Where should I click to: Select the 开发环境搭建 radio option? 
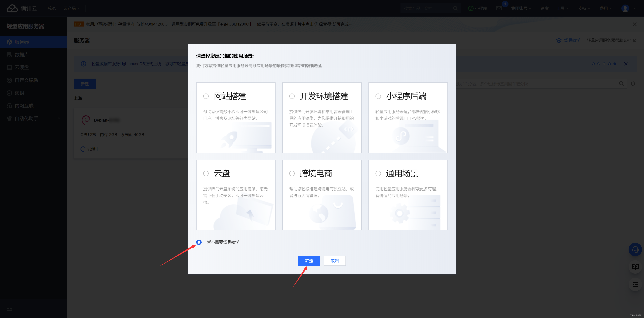coord(292,96)
